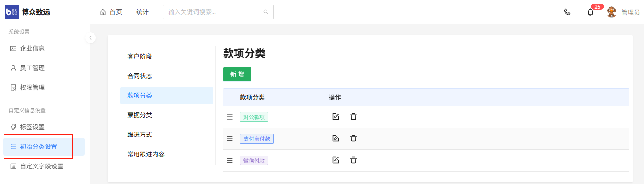
Task: Collapse the left sidebar with arrow
Action: click(90, 38)
